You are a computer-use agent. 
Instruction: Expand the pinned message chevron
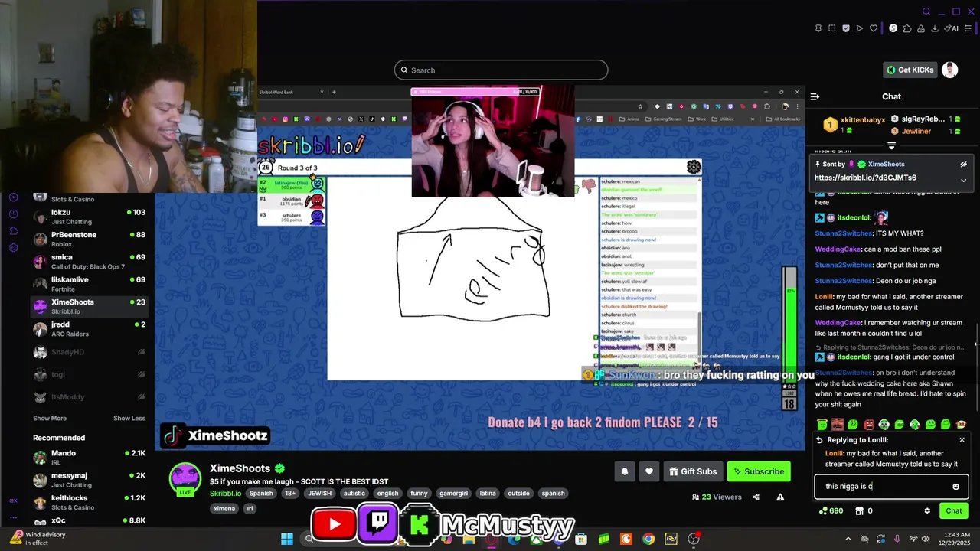coord(963,181)
